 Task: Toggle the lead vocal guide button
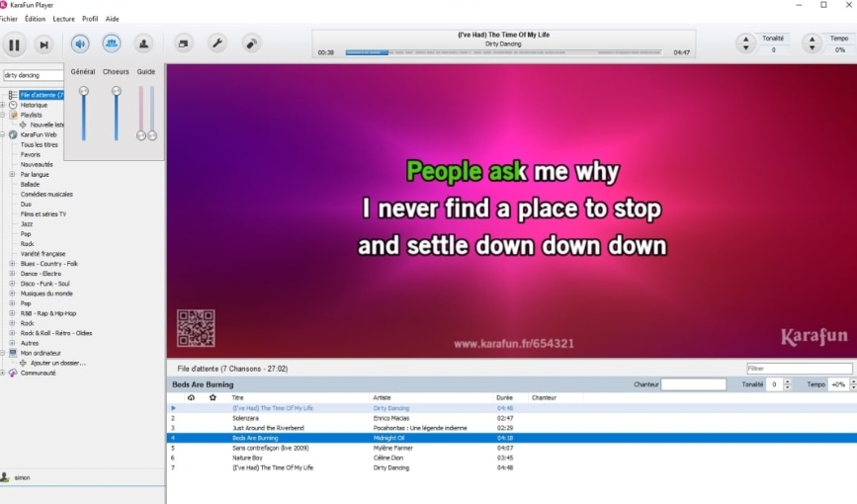click(x=143, y=43)
